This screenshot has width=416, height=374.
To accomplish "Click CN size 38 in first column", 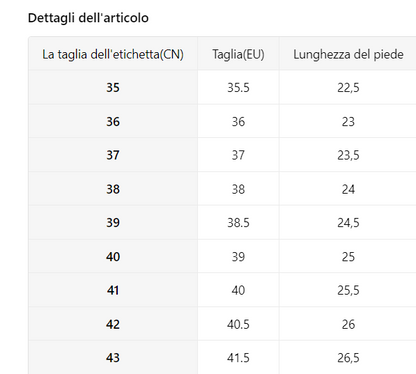I will pyautogui.click(x=113, y=189).
